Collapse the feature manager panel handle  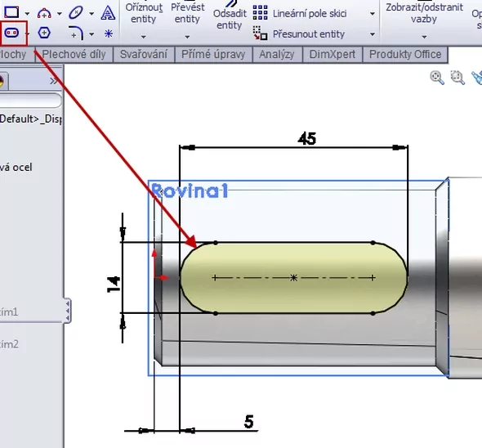pos(67,311)
